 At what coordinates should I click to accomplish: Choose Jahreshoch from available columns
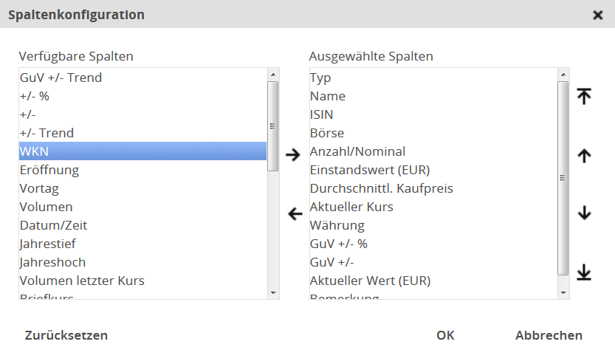pos(142,262)
